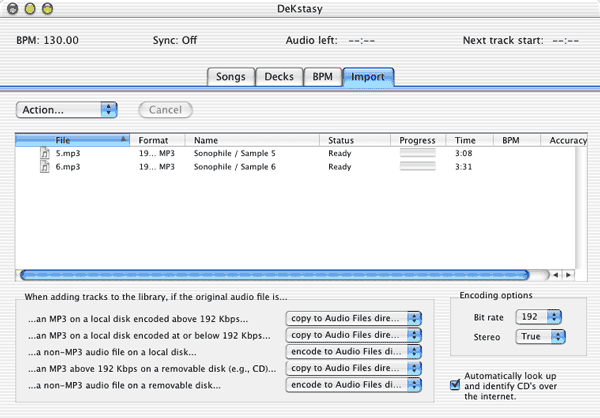Viewport: 600px width, 418px height.
Task: Toggle automatic CD lookup checkbox
Action: pos(455,384)
